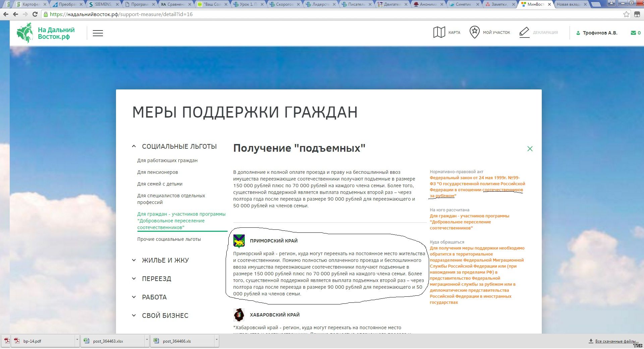Click the ПРИМОРСКИЙ КРАЙ heading
Screen dimensions: 644x349
click(x=274, y=241)
